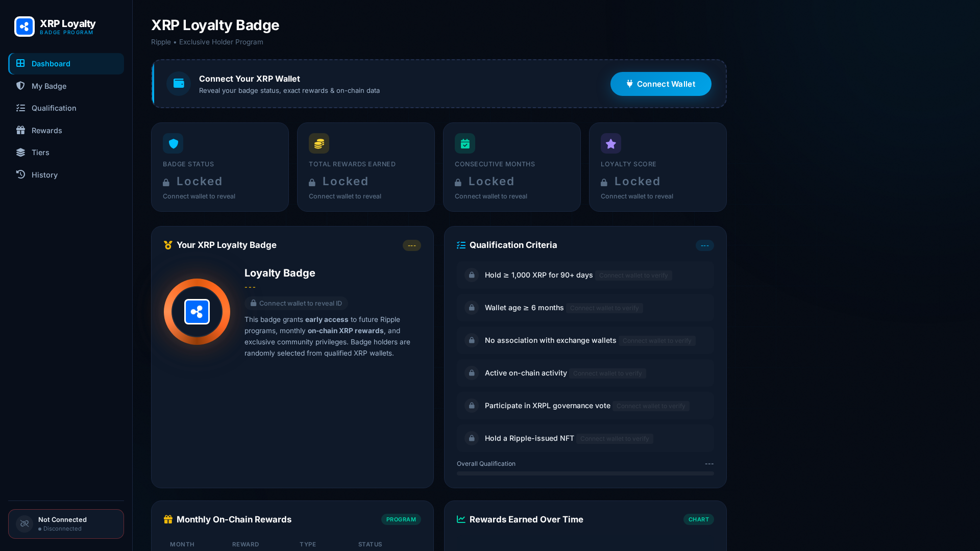Click 'Connect wallet to verify' for Hold 1,000 XRP

(x=633, y=275)
